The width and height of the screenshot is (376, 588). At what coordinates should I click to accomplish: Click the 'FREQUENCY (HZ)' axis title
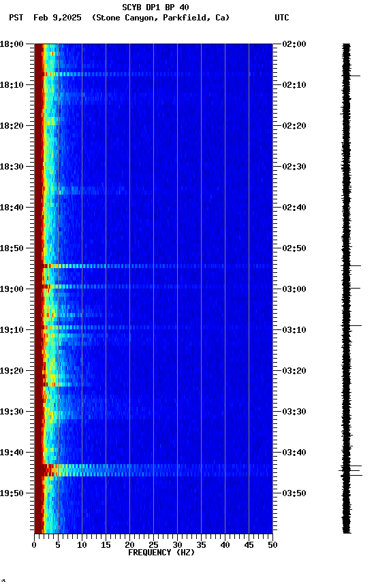tap(161, 553)
